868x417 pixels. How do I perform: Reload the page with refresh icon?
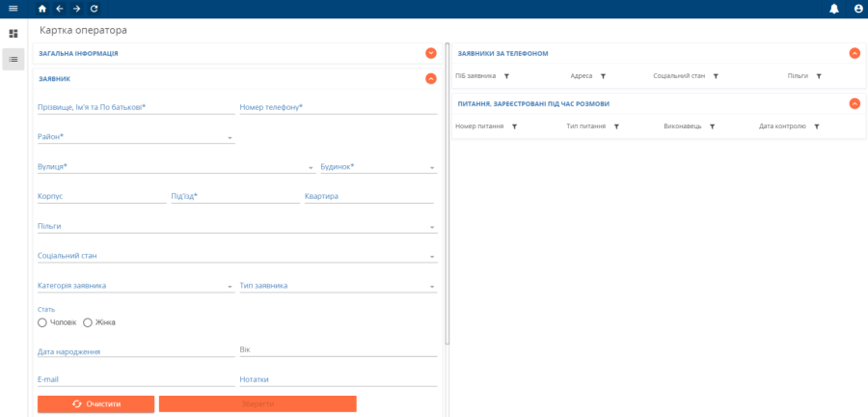pos(95,9)
